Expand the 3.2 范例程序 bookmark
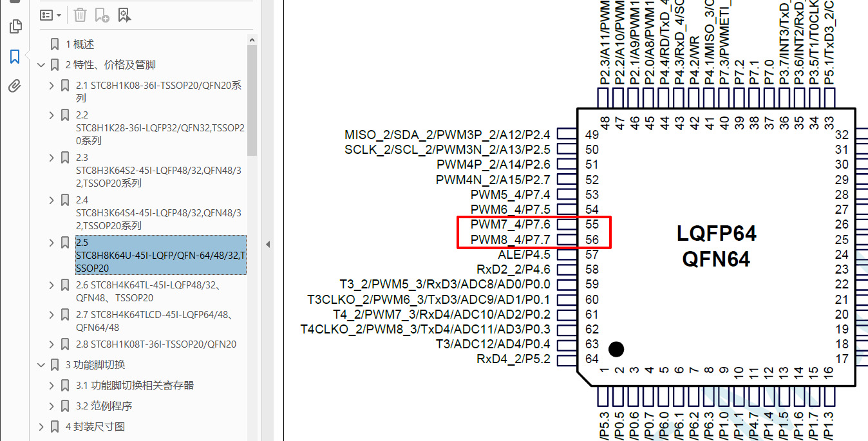 click(52, 406)
